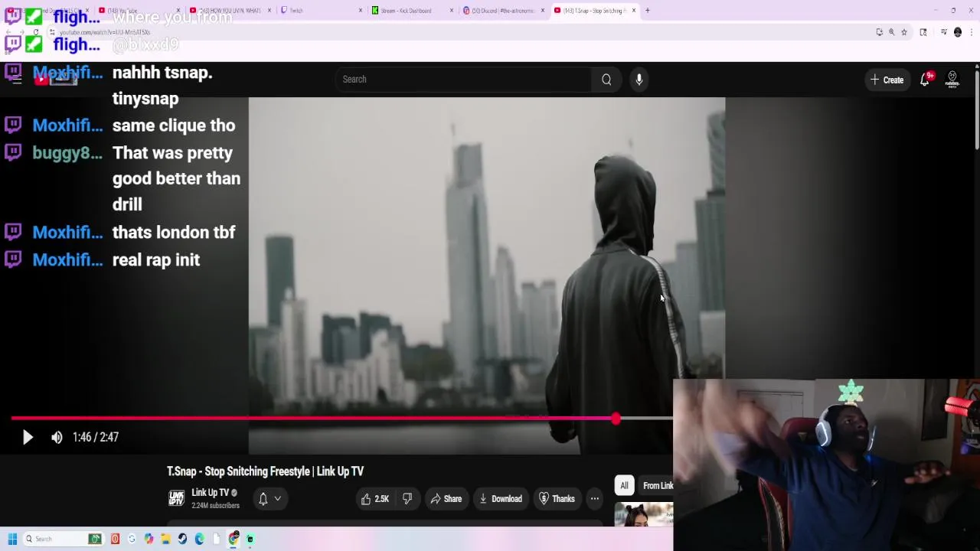Screen dimensions: 980x551
Task: Open Chrome media controls icon
Action: tap(944, 32)
